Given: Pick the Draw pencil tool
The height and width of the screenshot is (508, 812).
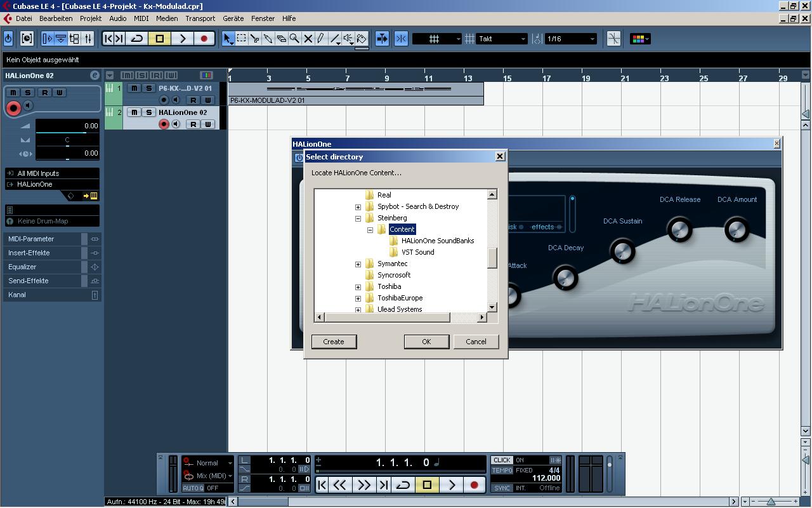Looking at the screenshot, I should coord(321,39).
